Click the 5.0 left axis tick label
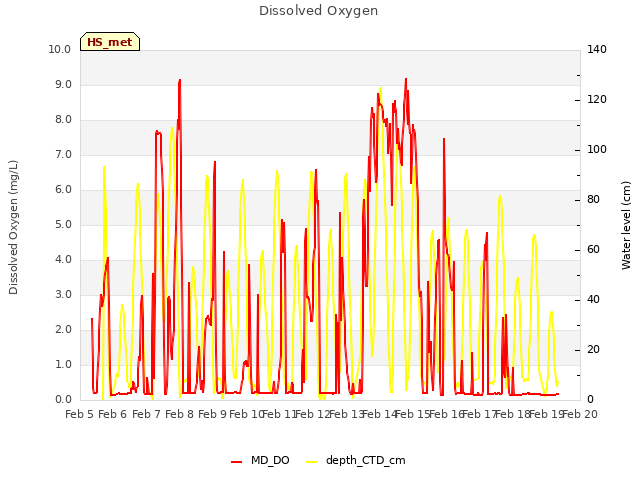640x480 pixels. (x=63, y=224)
